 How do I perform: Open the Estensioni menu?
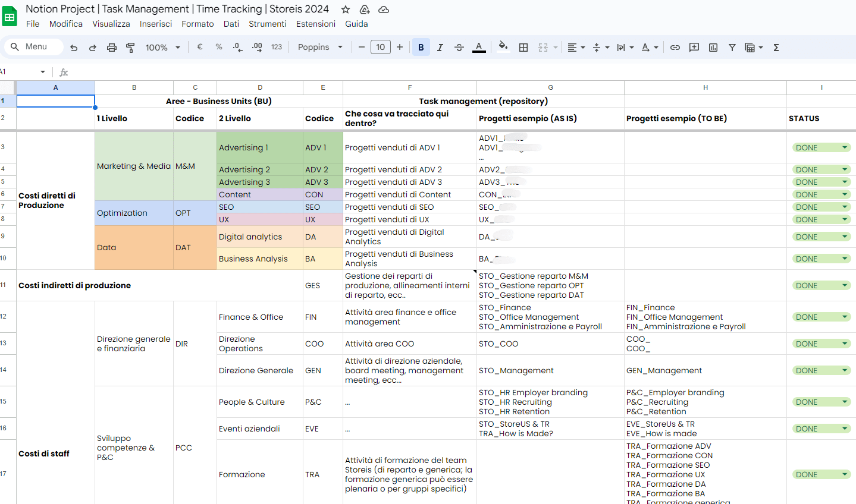coord(316,24)
